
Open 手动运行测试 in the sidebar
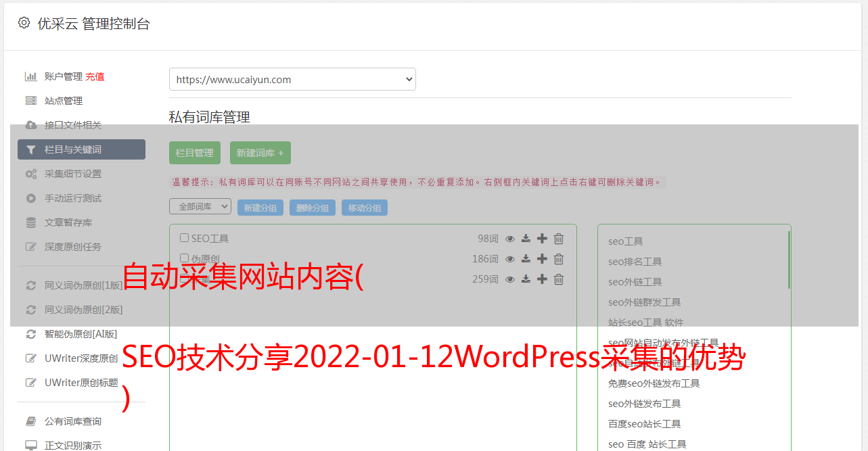73,198
